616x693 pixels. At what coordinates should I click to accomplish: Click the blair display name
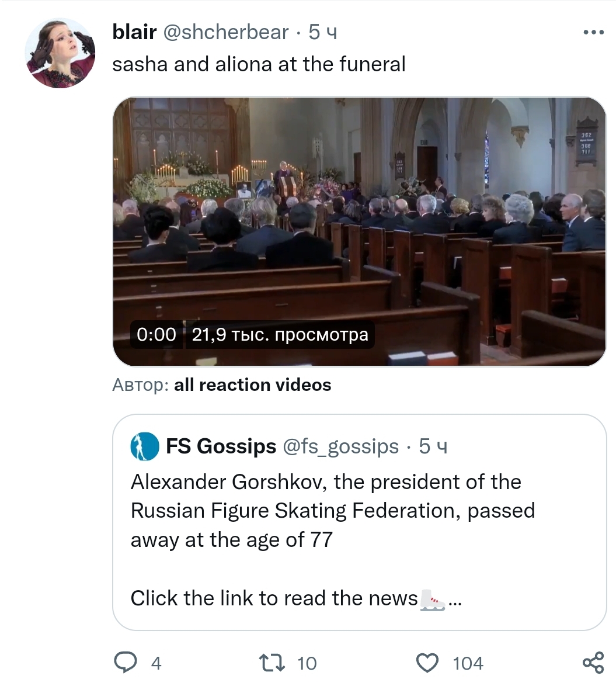click(x=134, y=33)
